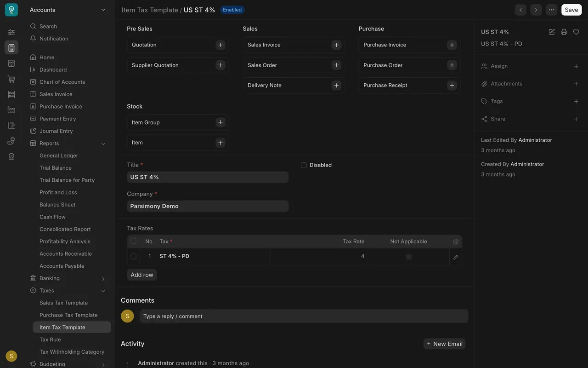Toggle Not Applicable checkbox in row 1
Image resolution: width=588 pixels, height=368 pixels.
pyautogui.click(x=408, y=257)
